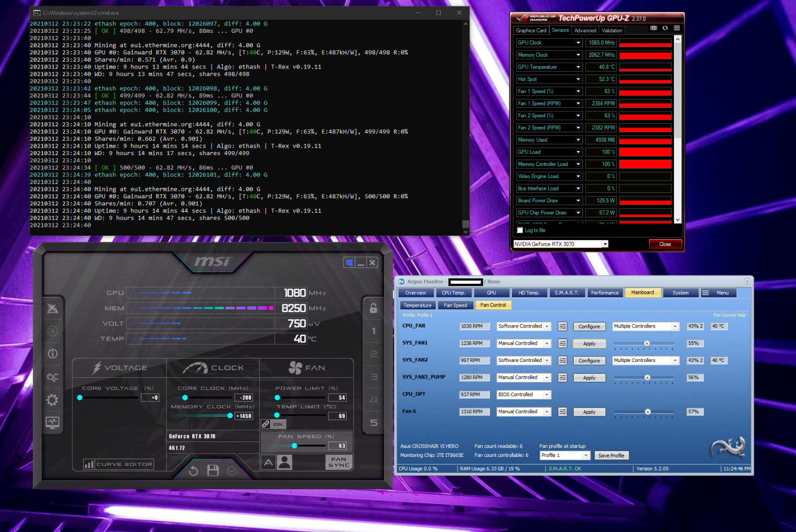This screenshot has width=796, height=532.
Task: Click the Kombustor K icon in Afterburner
Action: coord(52,331)
